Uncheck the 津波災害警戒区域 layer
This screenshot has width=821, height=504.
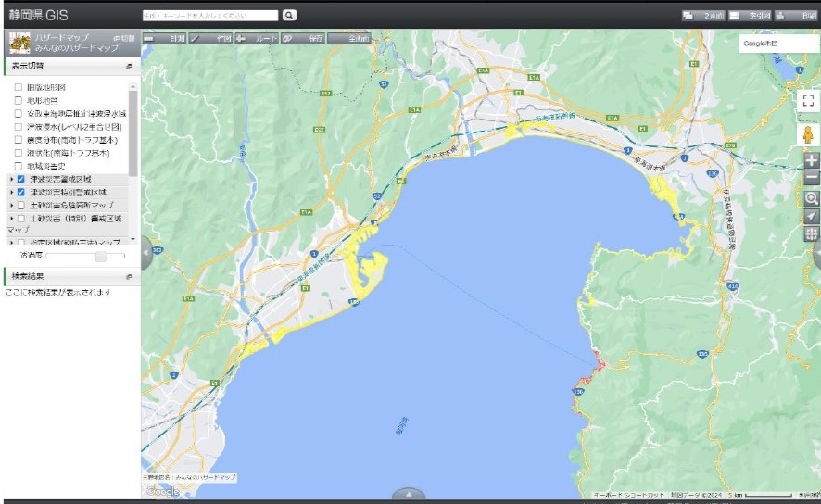coord(21,179)
